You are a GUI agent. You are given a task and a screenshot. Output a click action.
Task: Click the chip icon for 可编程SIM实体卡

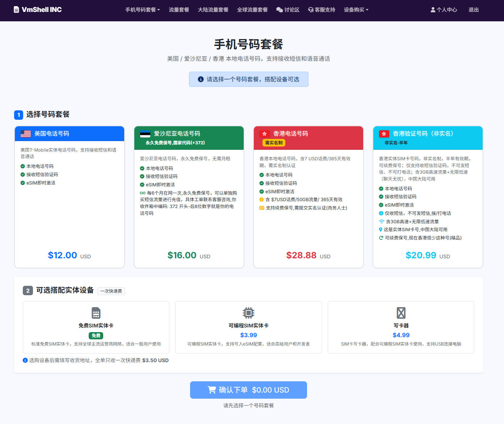coord(248,313)
